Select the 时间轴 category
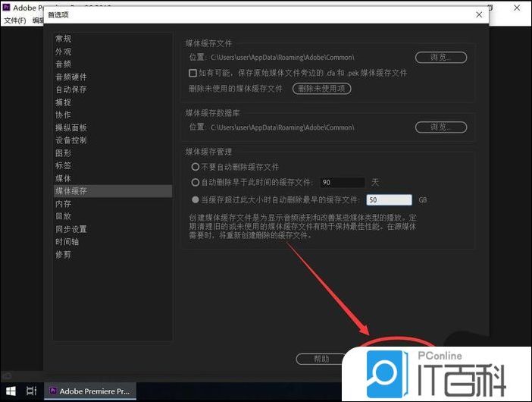The image size is (532, 402). tap(67, 242)
